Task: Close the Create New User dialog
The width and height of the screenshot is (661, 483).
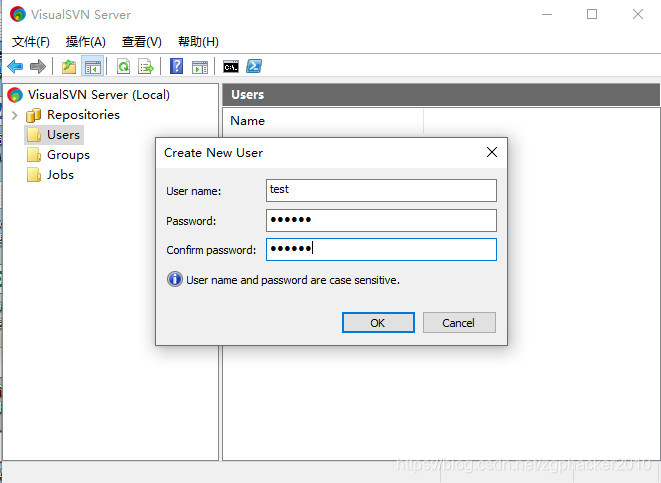Action: point(492,152)
